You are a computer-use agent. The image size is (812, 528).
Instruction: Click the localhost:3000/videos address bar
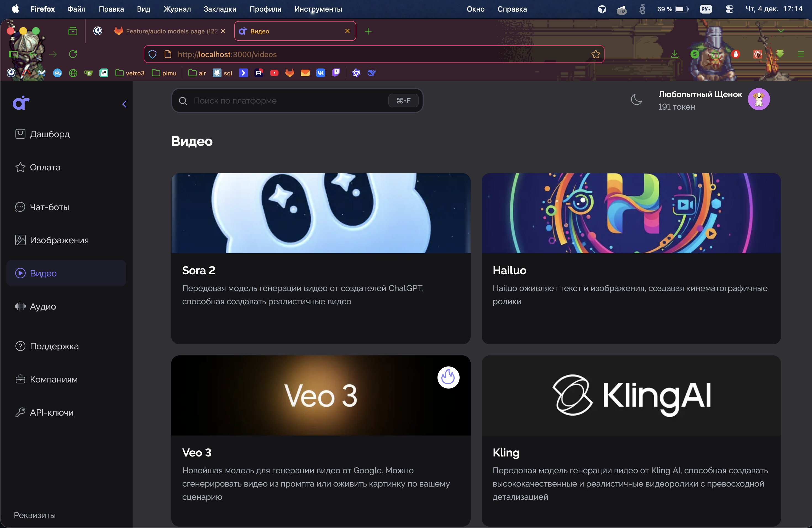[374, 54]
